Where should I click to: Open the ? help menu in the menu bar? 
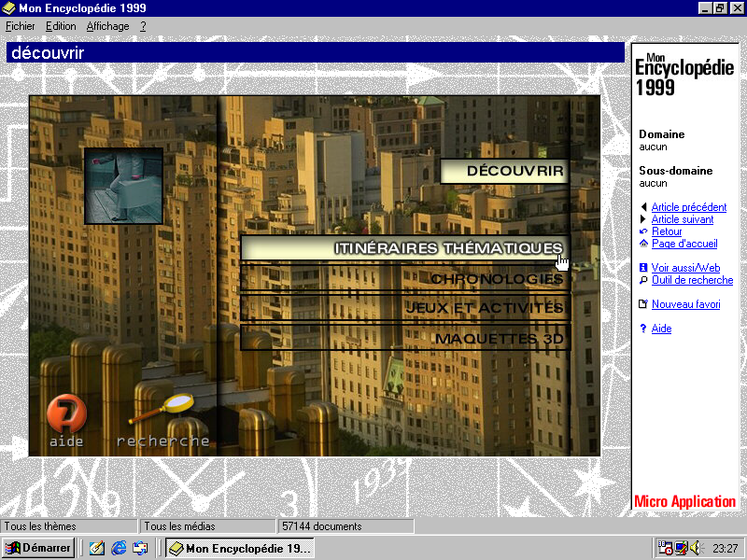point(143,26)
